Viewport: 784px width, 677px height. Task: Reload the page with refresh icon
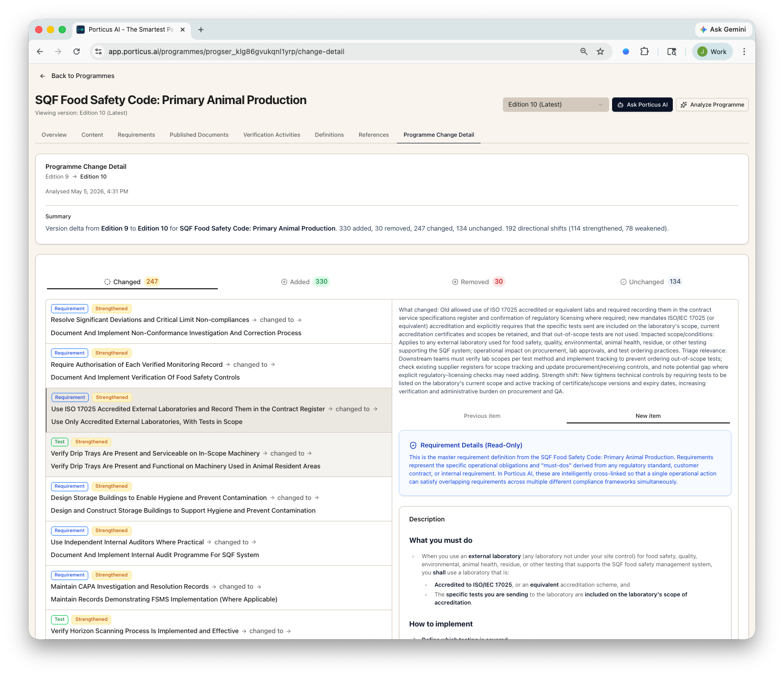point(77,52)
